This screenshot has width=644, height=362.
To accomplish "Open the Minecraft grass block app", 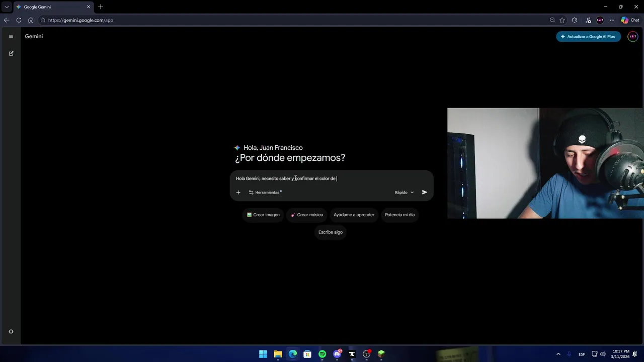I will 381,354.
